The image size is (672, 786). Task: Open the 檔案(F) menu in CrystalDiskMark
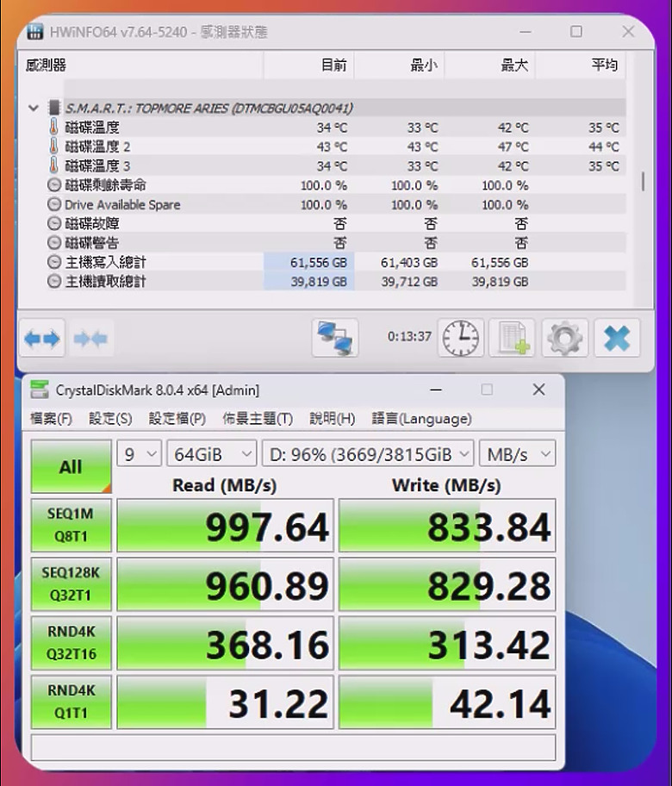click(51, 419)
